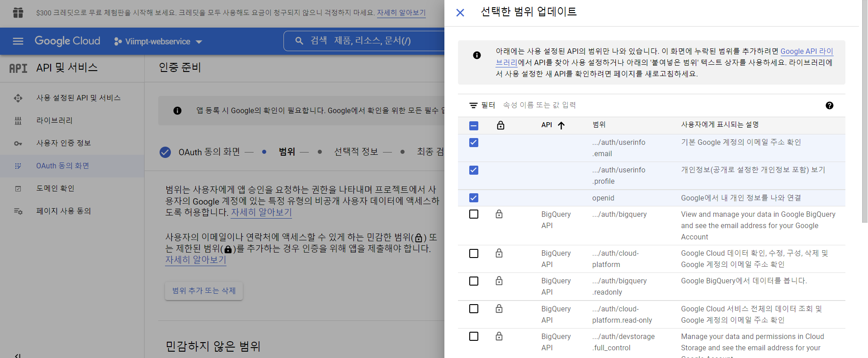This screenshot has height=358, width=868.
Task: Click the API 및 서비스 sidebar heading
Action: (67, 68)
